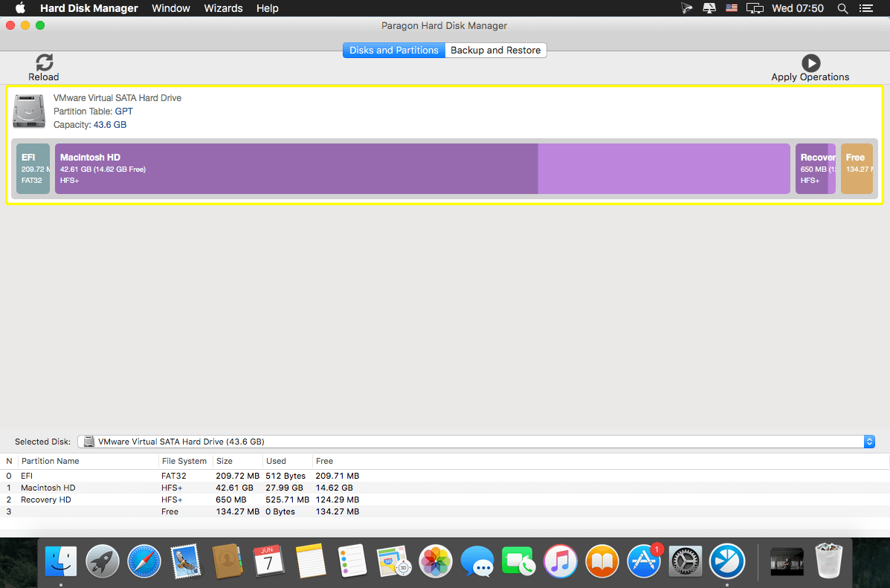
Task: Sort by File System column header
Action: (185, 461)
